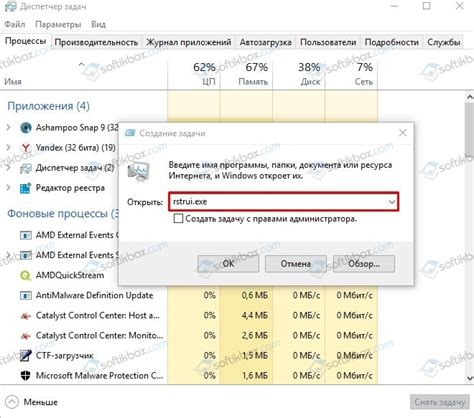
Task: Open the 'Открыть' combo box dropdown arrow
Action: [392, 202]
